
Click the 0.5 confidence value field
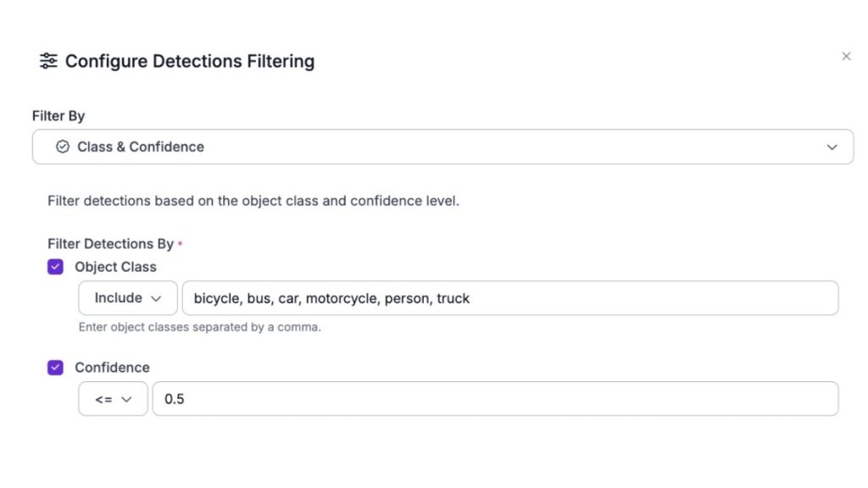[495, 399]
